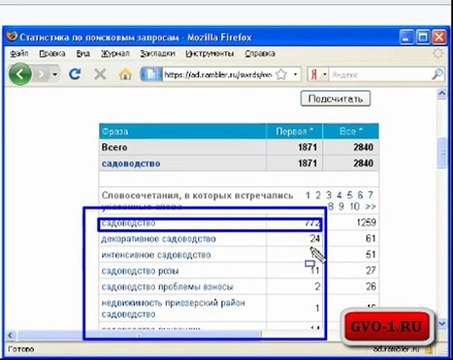Viewport: 453px width, 360px height.
Task: Open the bold садоводство link in summary row
Action: 131,164
